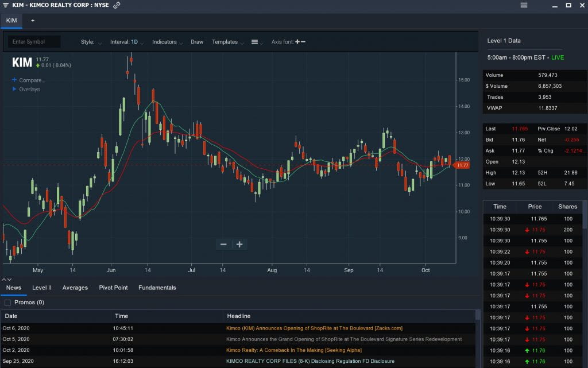Open the Interval: 1D dropdown
This screenshot has height=368, width=588.
coord(127,42)
